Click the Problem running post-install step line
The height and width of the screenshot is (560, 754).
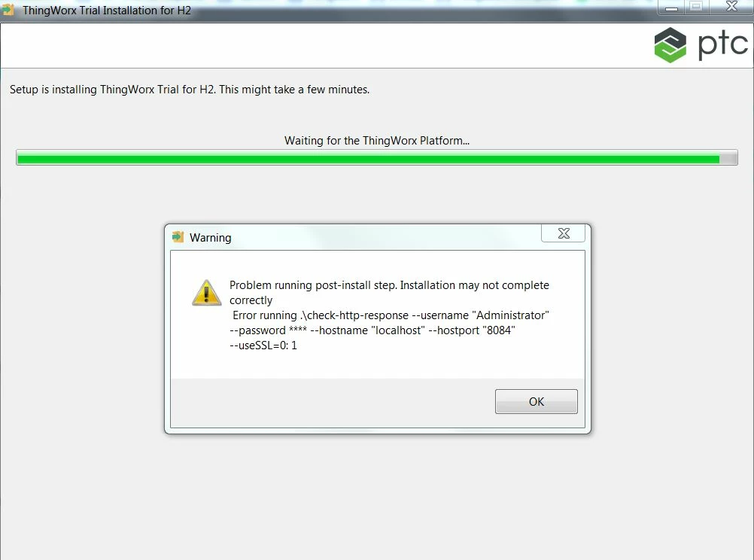389,285
